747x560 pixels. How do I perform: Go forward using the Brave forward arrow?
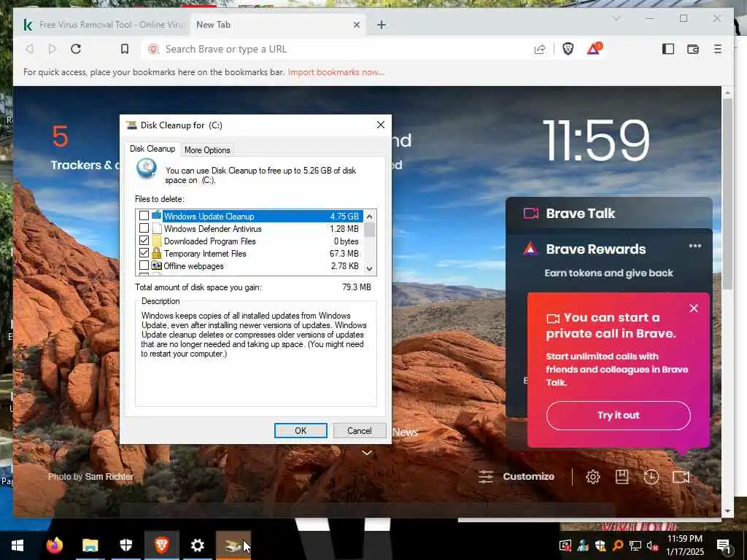tap(53, 49)
